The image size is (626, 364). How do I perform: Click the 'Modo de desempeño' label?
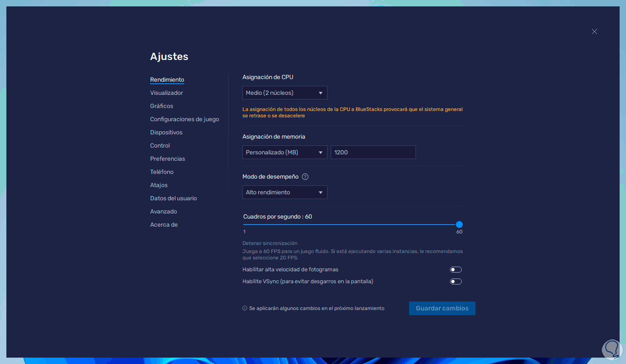(x=270, y=176)
